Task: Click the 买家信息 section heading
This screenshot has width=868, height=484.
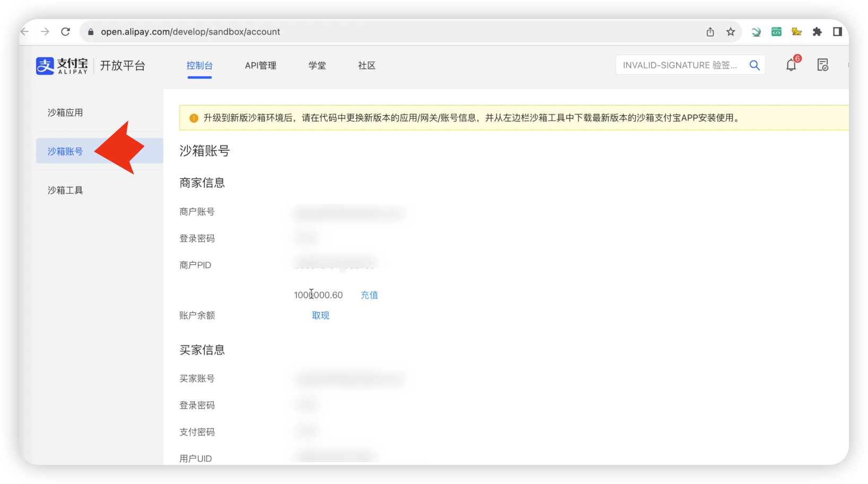Action: point(202,350)
